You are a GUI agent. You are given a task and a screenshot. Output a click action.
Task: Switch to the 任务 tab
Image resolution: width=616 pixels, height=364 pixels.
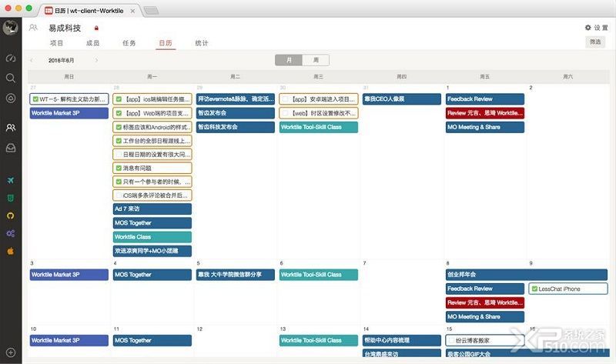pyautogui.click(x=129, y=43)
